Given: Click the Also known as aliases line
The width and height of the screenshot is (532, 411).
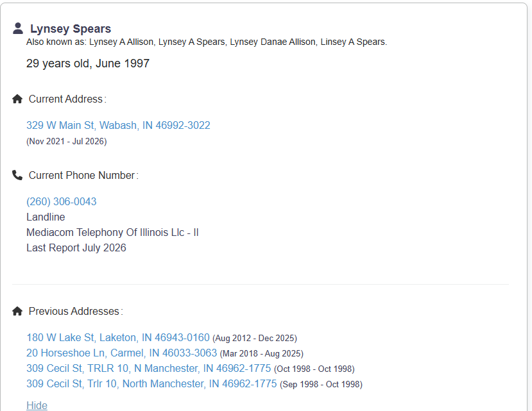Looking at the screenshot, I should [207, 42].
